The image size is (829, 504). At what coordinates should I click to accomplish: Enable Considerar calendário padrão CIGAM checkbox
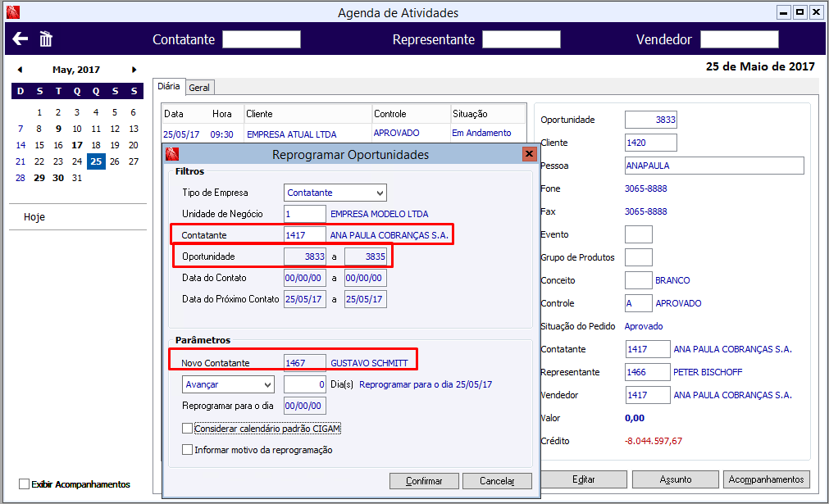pyautogui.click(x=187, y=429)
